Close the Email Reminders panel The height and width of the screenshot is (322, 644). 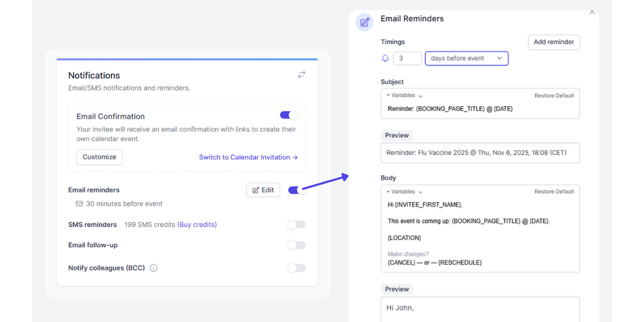(592, 11)
